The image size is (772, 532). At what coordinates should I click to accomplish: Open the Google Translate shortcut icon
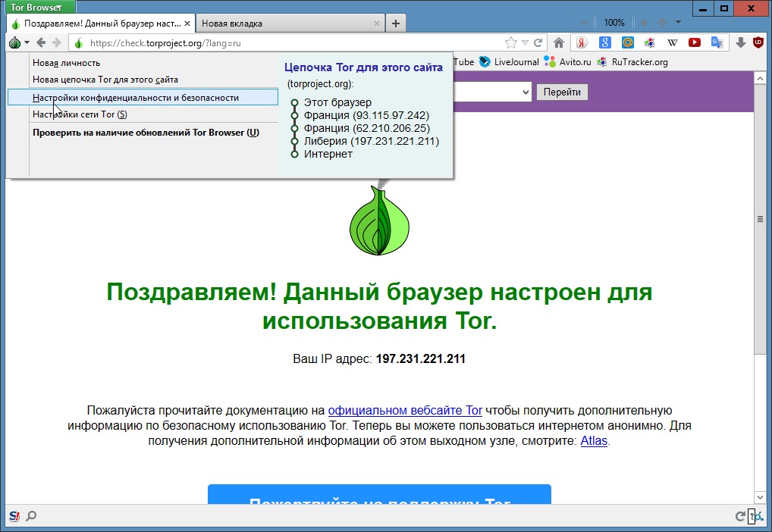pos(717,42)
